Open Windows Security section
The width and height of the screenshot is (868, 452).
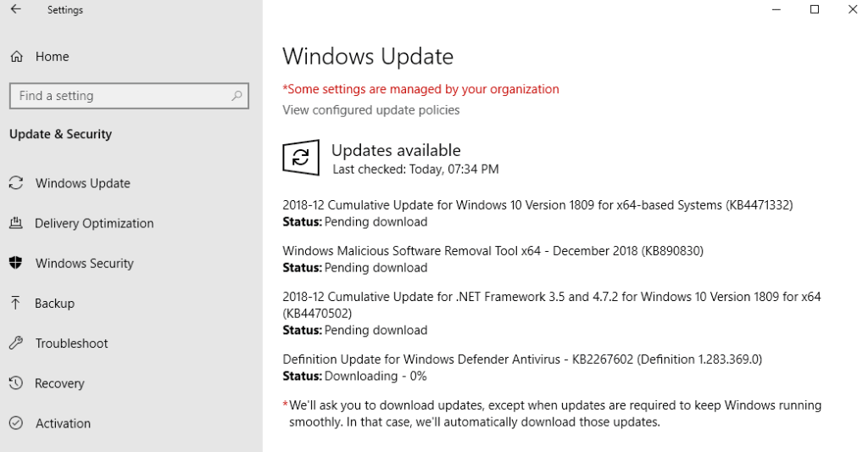[x=84, y=263]
